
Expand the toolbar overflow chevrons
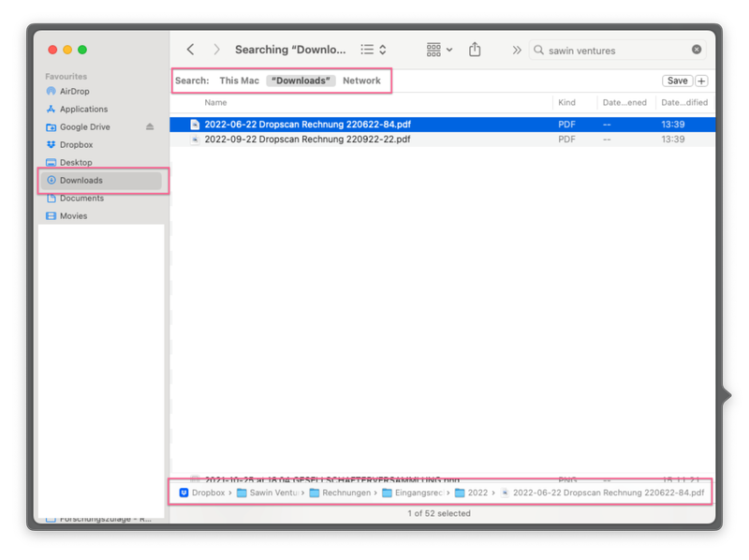pyautogui.click(x=517, y=50)
